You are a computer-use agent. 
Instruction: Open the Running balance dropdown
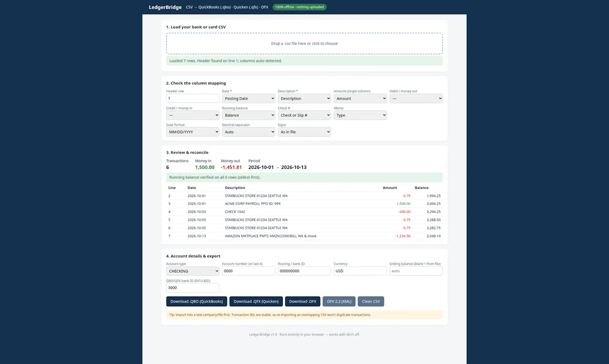(x=249, y=115)
